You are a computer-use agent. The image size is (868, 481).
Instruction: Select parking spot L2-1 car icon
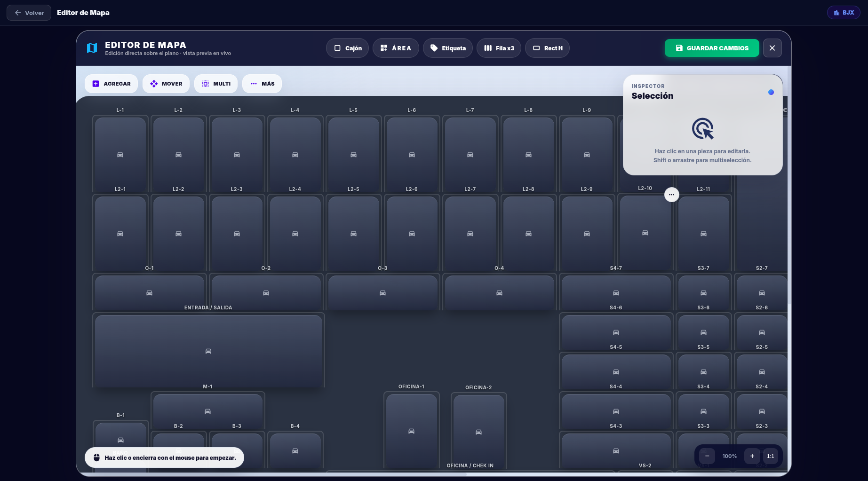coord(120,234)
